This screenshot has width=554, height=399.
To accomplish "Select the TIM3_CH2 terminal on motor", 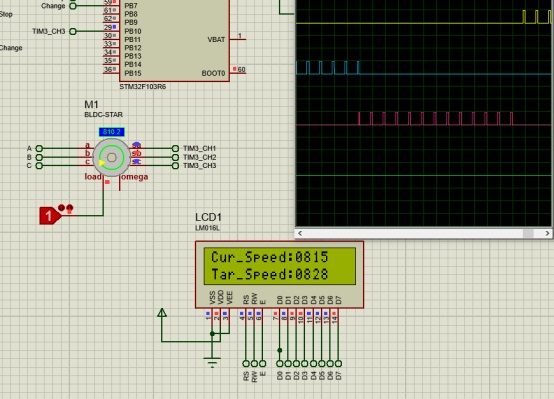I will (175, 157).
